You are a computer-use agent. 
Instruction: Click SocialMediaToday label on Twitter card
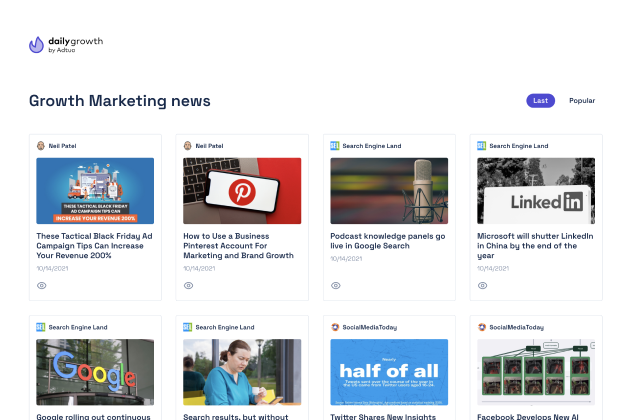pyautogui.click(x=370, y=327)
